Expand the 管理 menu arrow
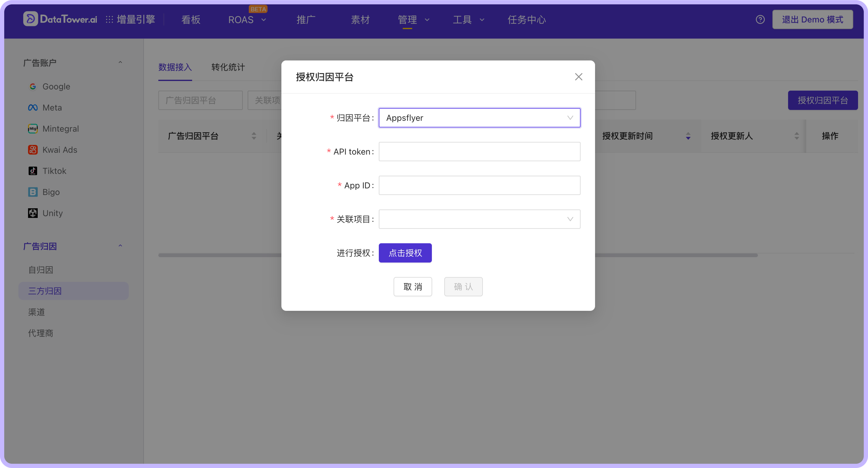868x468 pixels. coord(427,20)
